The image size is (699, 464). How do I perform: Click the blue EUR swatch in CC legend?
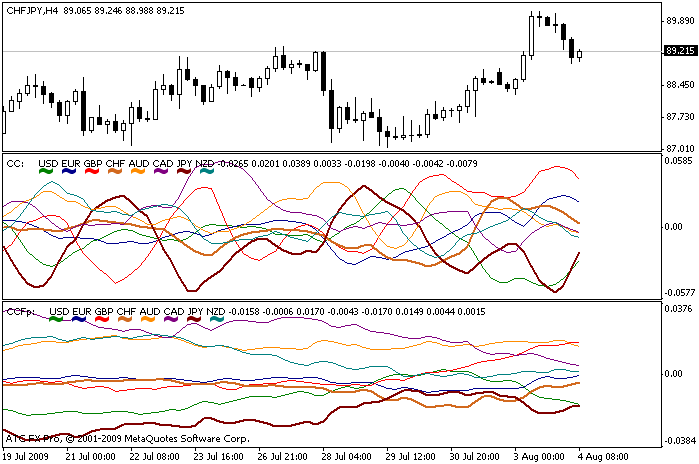(69, 172)
